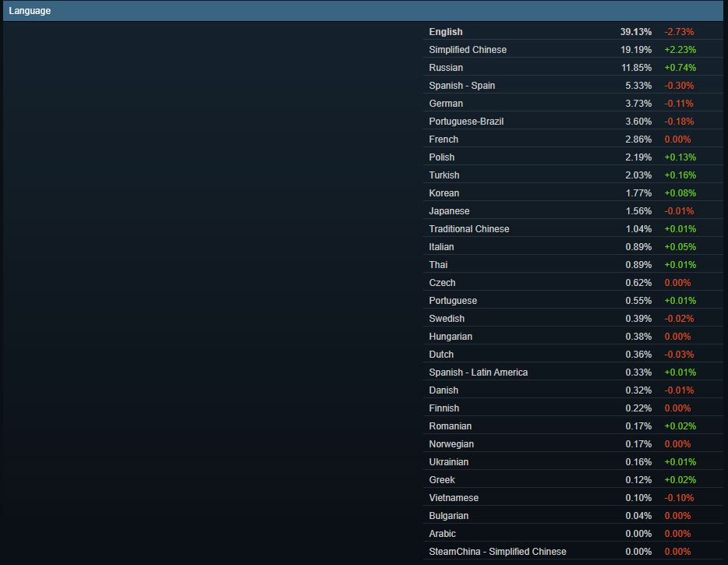Click the Norwegian language entry
The image size is (728, 565).
pos(573,444)
